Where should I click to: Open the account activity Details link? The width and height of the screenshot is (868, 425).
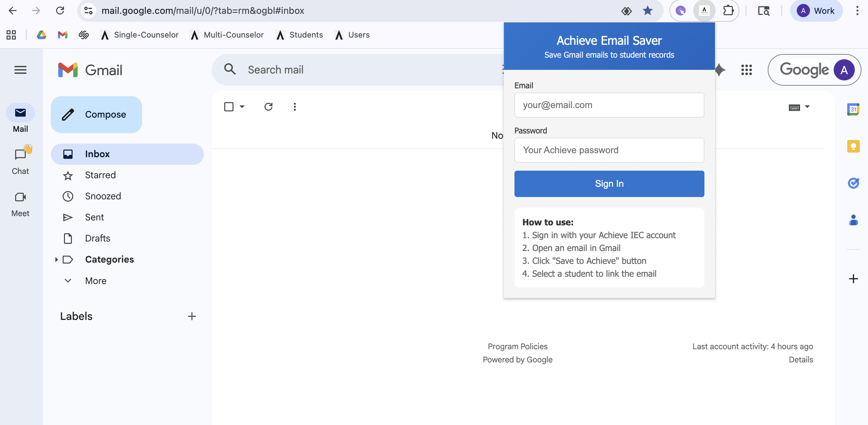click(x=801, y=360)
